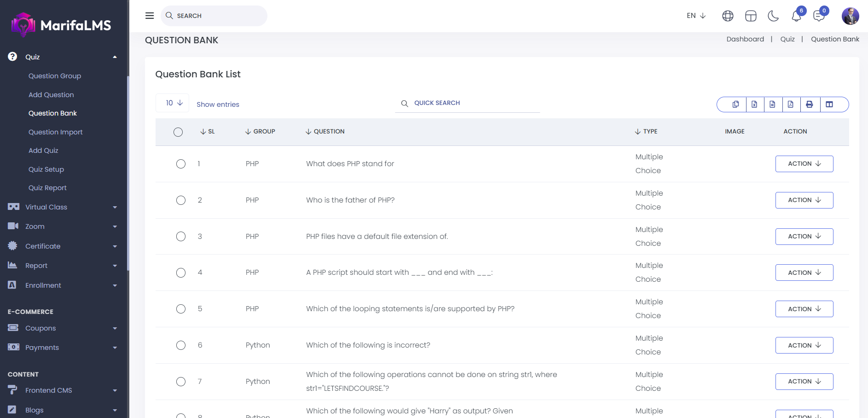Open the column visibility icon

pos(829,104)
